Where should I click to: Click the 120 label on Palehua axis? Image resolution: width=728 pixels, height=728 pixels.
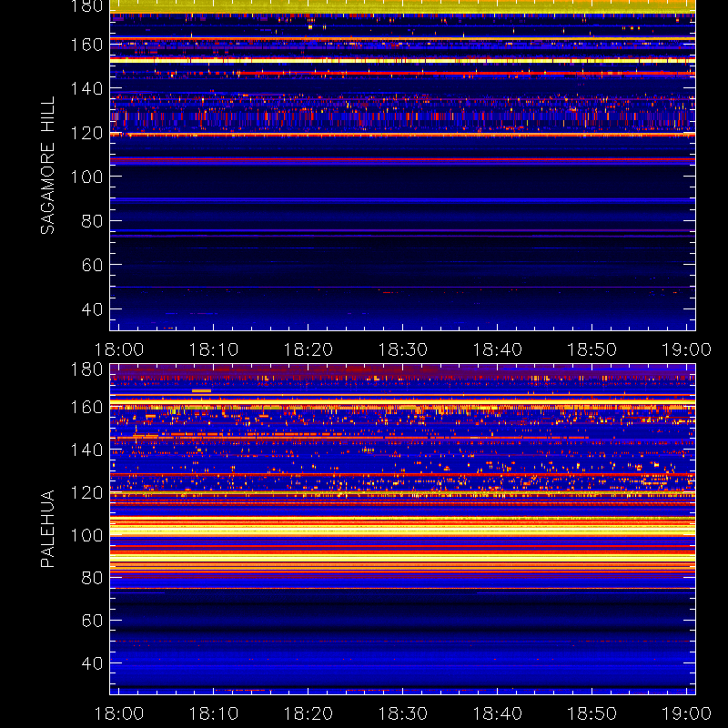86,492
